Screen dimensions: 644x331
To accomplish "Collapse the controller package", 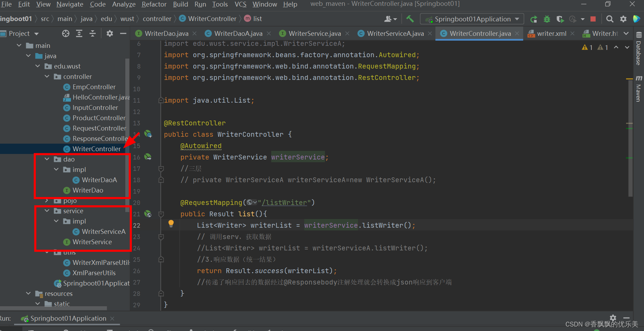I will [x=47, y=76].
